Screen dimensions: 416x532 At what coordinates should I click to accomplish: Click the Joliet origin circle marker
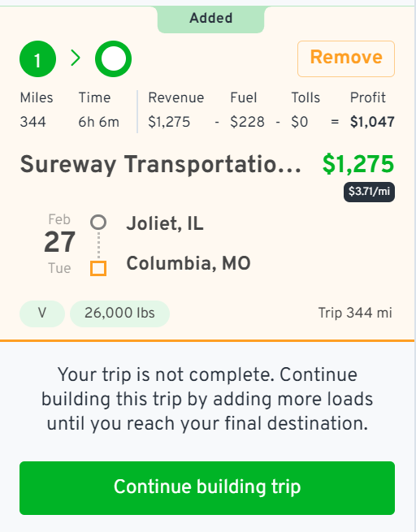click(x=98, y=223)
